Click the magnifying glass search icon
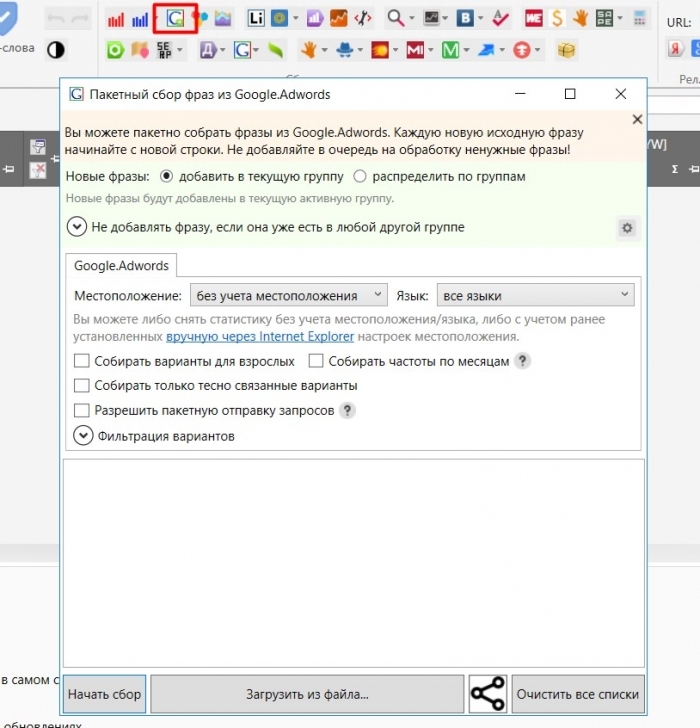Screen dimensions: 700x728 click(x=395, y=19)
